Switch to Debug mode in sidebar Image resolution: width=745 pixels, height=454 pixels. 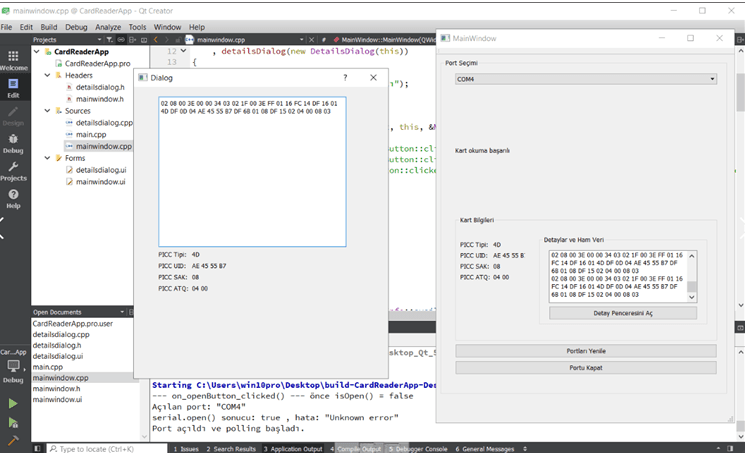click(13, 143)
